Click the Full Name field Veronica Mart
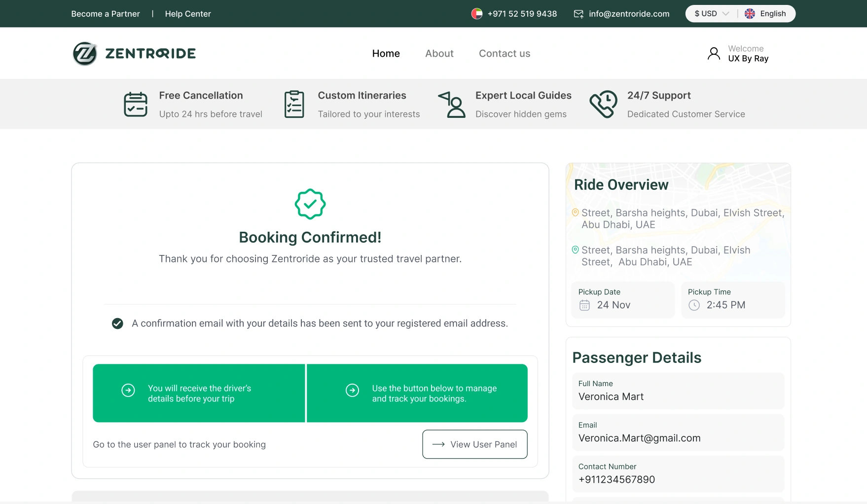Screen dimensions: 867x504 [678, 391]
